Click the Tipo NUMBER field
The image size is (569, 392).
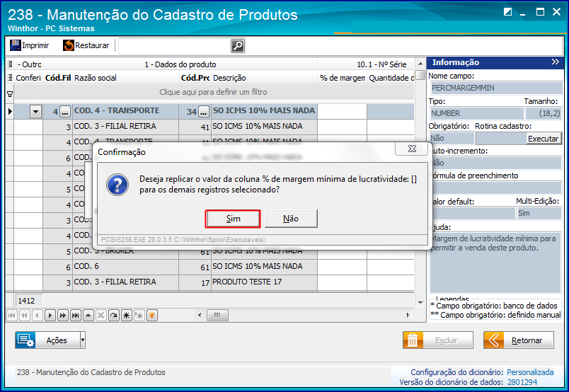coord(477,113)
